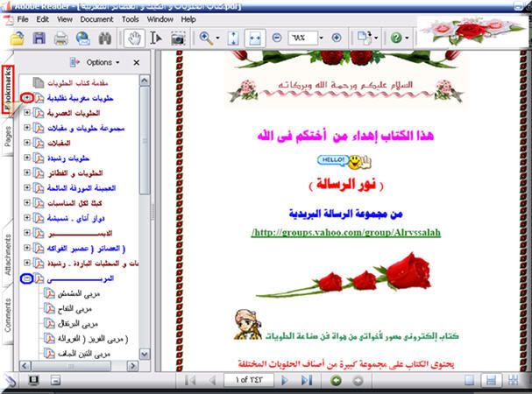Open the View menu
The image size is (532, 394).
pos(65,19)
